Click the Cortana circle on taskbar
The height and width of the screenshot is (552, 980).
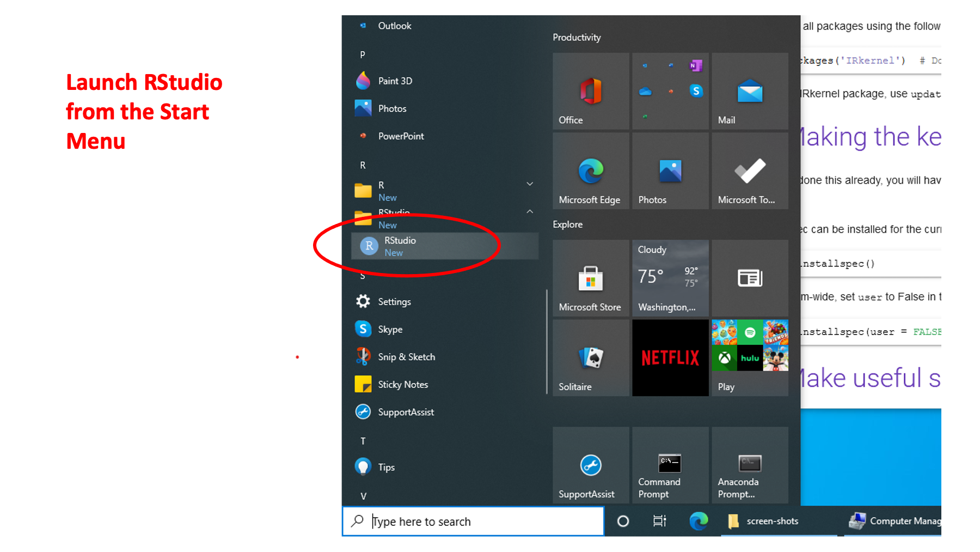(x=623, y=521)
